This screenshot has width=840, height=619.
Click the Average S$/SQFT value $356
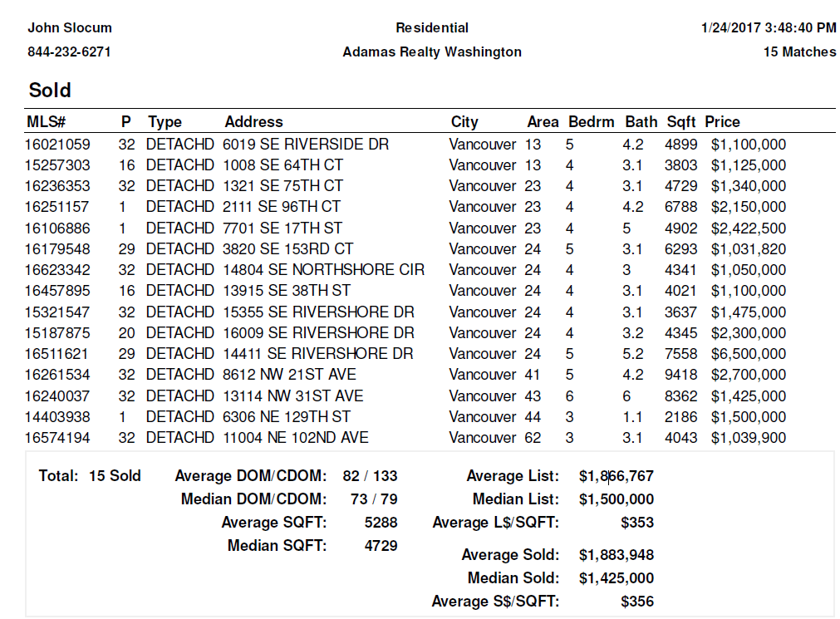[637, 602]
